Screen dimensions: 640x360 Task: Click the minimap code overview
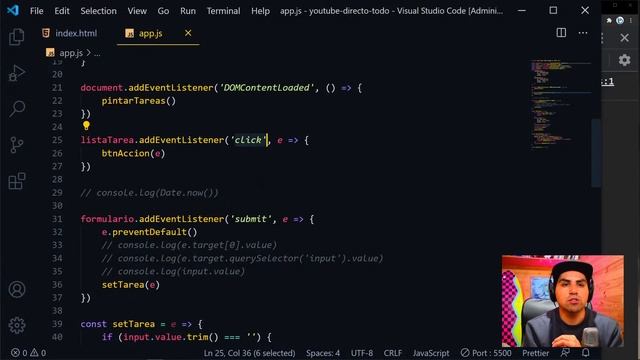tap(561, 104)
